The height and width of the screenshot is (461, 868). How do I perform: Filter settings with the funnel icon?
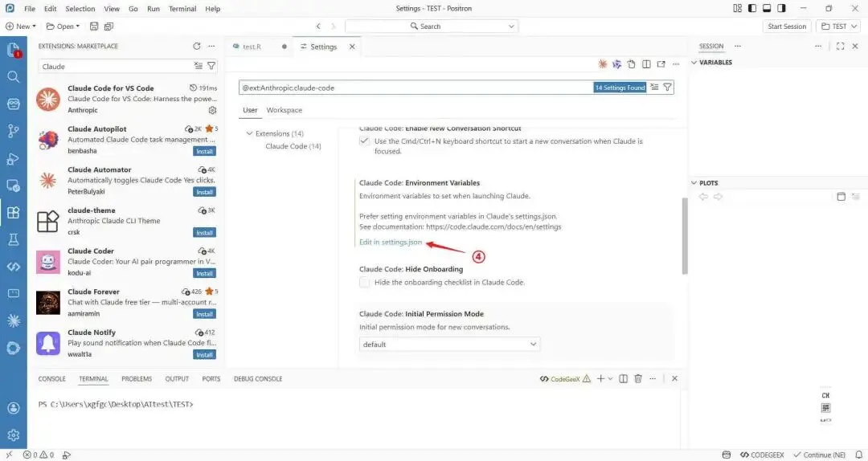[x=668, y=88]
